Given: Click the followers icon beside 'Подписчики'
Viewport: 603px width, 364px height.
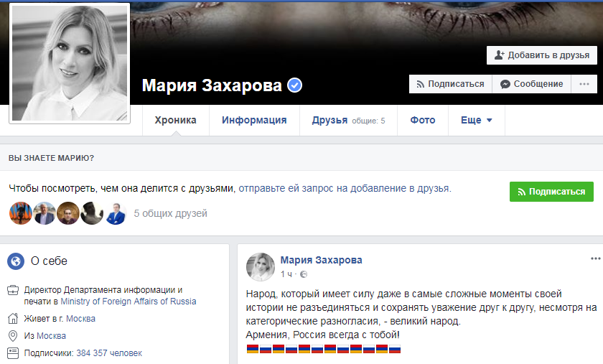Looking at the screenshot, I should pyautogui.click(x=13, y=353).
